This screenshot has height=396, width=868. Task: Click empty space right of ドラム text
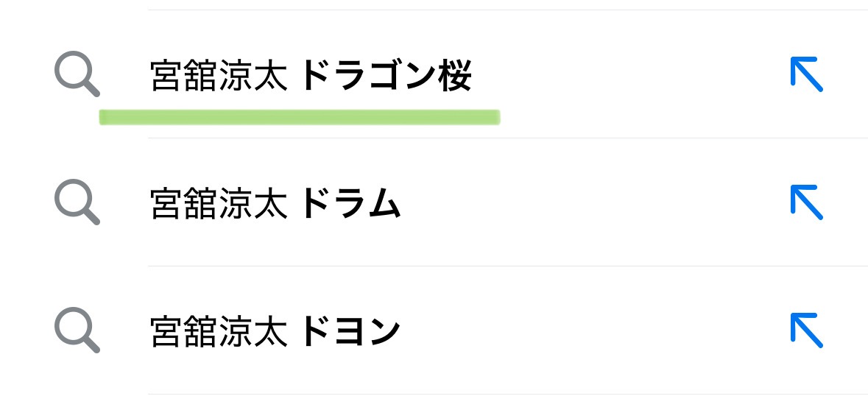click(x=595, y=202)
